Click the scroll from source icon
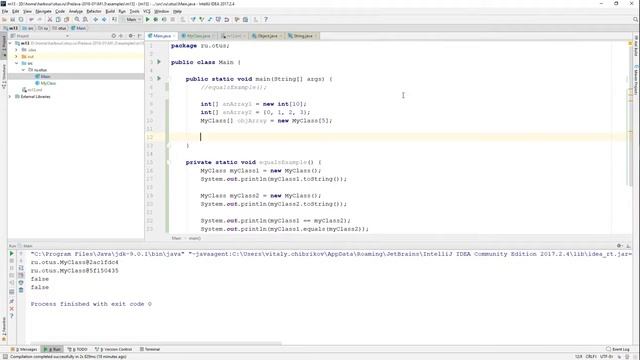The image size is (640, 360). click(114, 36)
